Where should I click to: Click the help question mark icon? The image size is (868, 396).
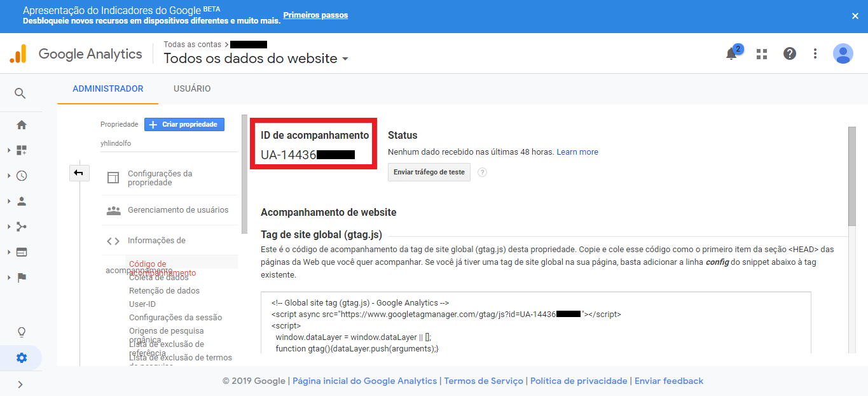coord(790,54)
